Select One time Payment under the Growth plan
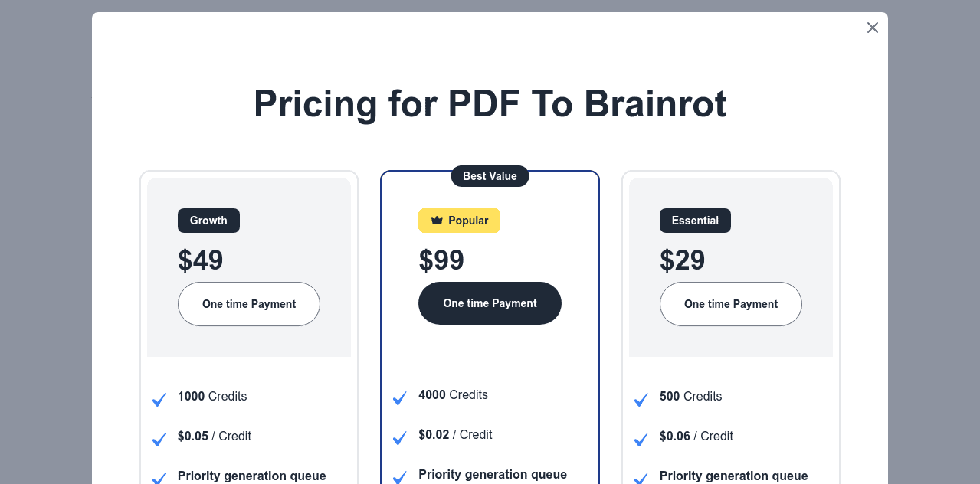The image size is (980, 484). (248, 304)
